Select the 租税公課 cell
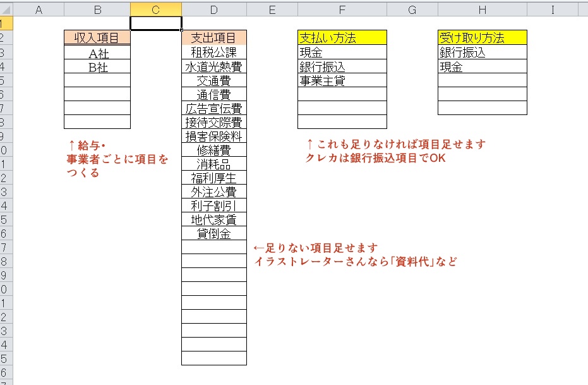The image size is (588, 385). 213,52
